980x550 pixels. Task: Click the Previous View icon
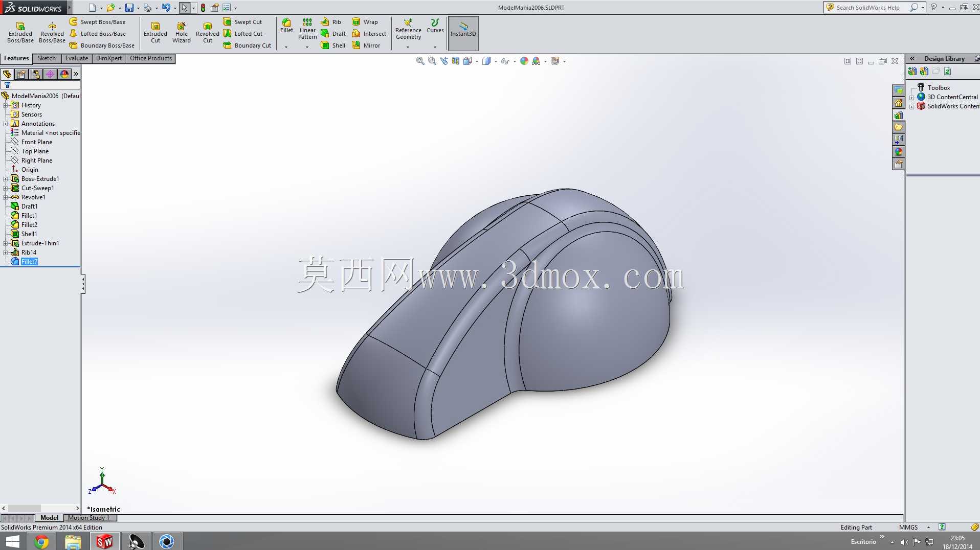click(444, 61)
